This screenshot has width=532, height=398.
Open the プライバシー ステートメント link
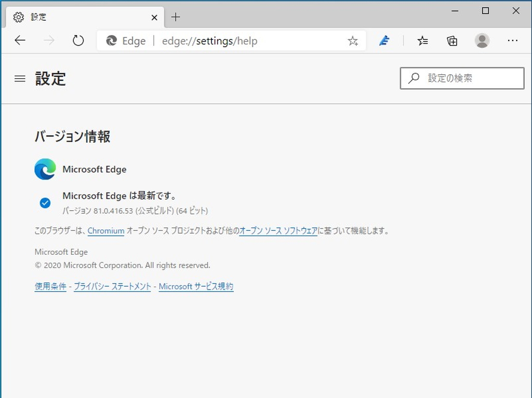112,286
